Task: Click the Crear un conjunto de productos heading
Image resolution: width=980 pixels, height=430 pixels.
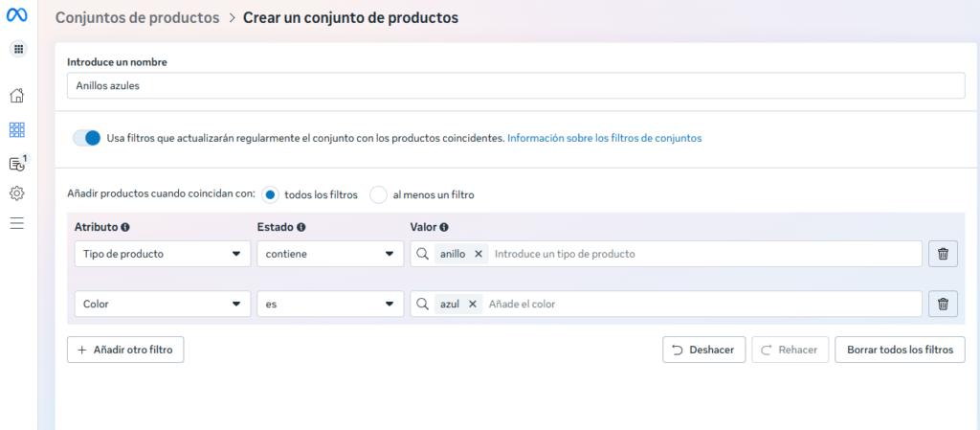Action: [350, 17]
